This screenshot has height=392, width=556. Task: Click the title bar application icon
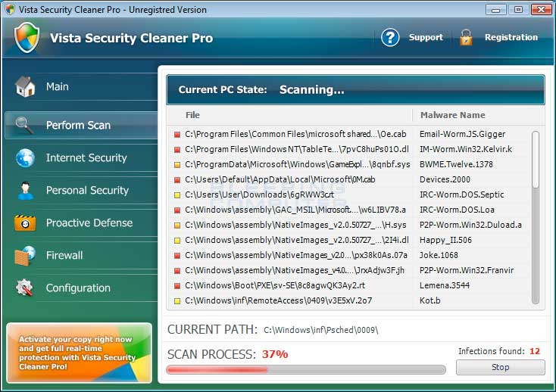coord(10,9)
